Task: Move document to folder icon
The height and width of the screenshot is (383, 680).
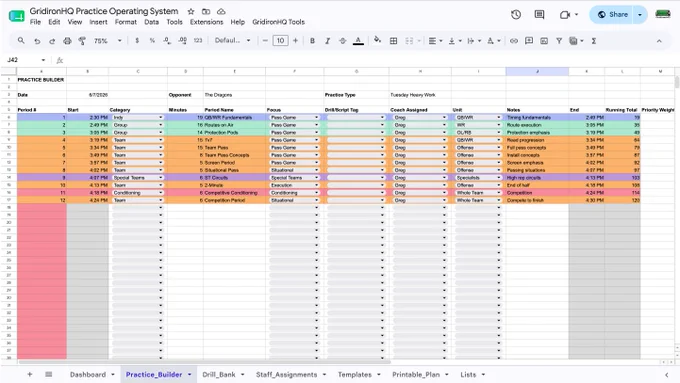Action: tap(206, 12)
